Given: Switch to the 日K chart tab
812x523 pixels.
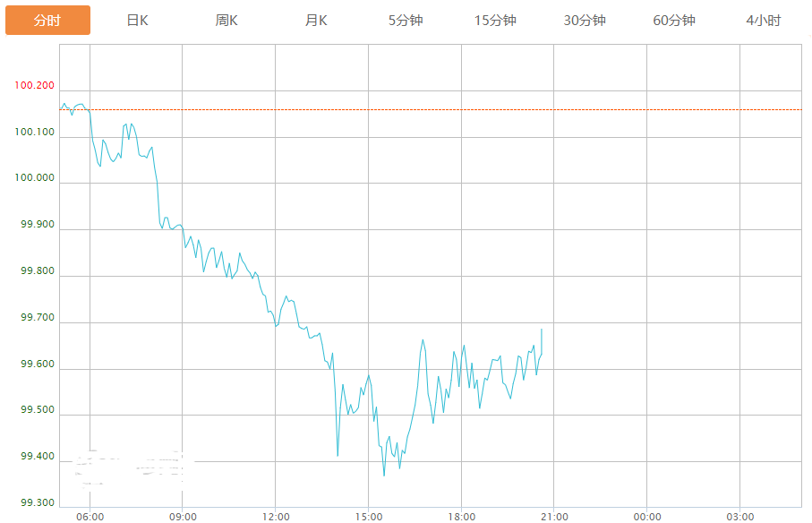Looking at the screenshot, I should (137, 20).
